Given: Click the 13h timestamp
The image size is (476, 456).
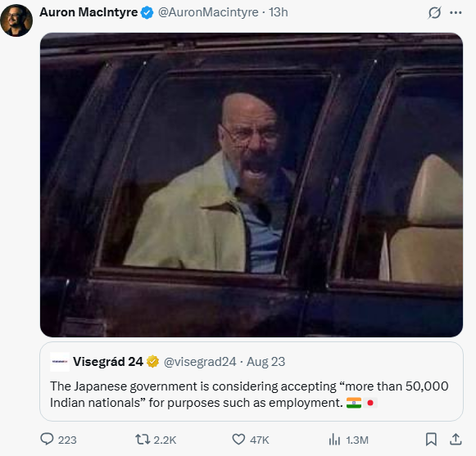Looking at the screenshot, I should tap(278, 12).
